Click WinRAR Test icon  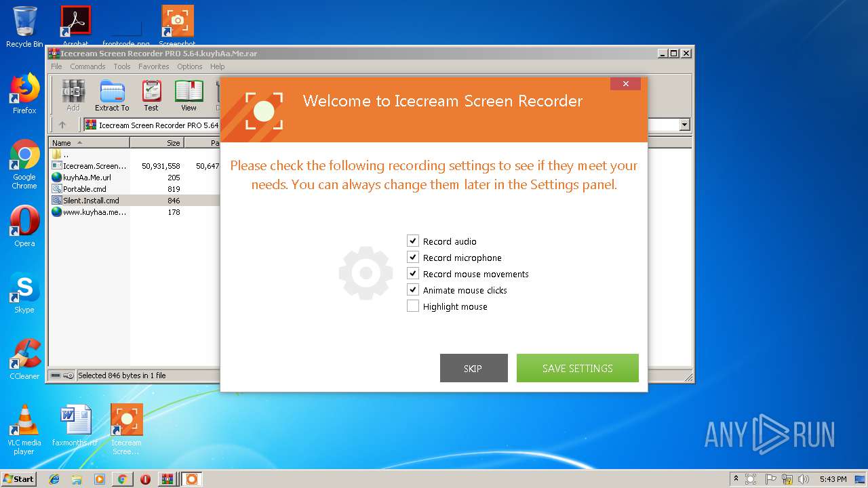(x=151, y=96)
